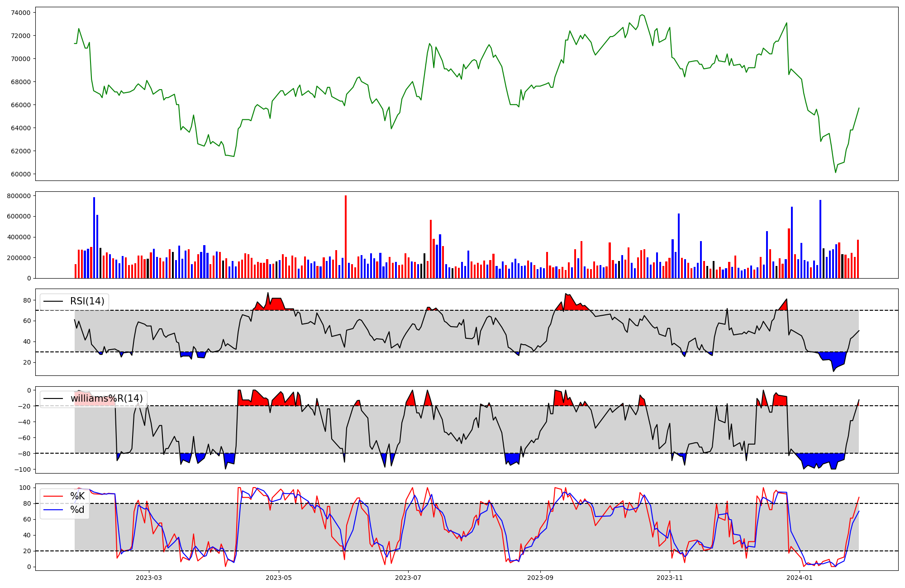Select the %K legend text
905x588 pixels.
coord(77,496)
